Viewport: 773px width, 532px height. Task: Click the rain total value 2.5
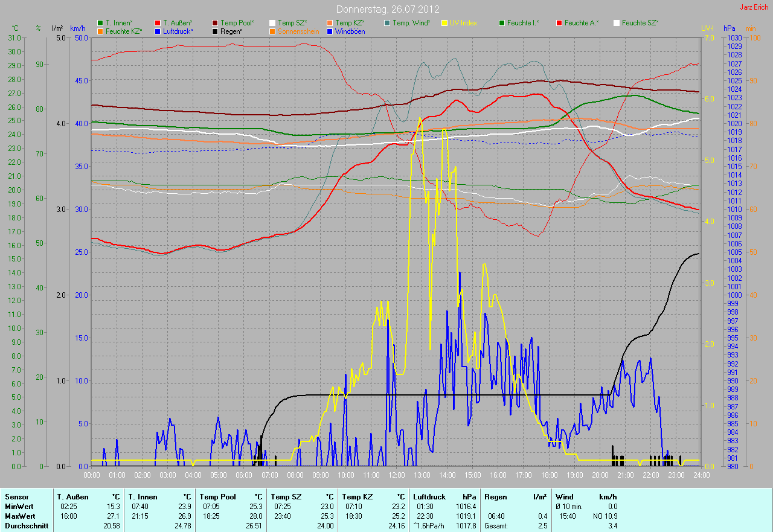pos(542,526)
